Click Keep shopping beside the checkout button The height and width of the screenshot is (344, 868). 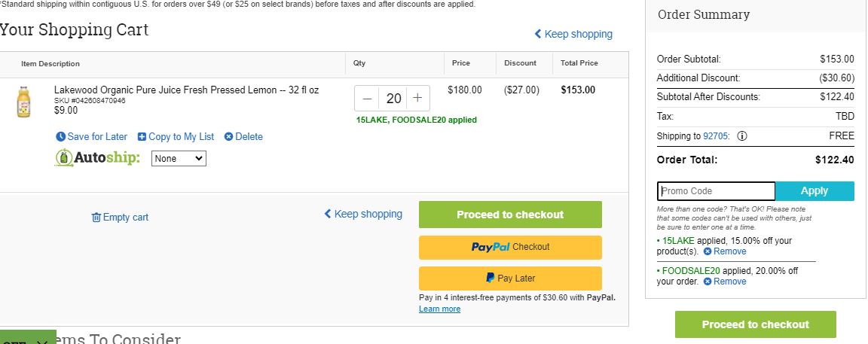[x=363, y=214]
